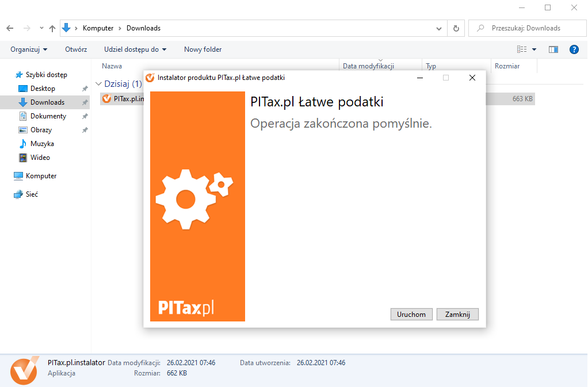The height and width of the screenshot is (387, 588).
Task: Go forward in Explorer navigation
Action: pos(27,28)
